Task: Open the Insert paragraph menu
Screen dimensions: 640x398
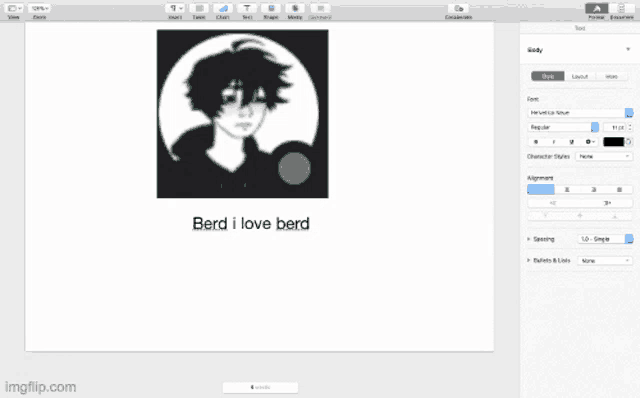Action: click(x=176, y=9)
